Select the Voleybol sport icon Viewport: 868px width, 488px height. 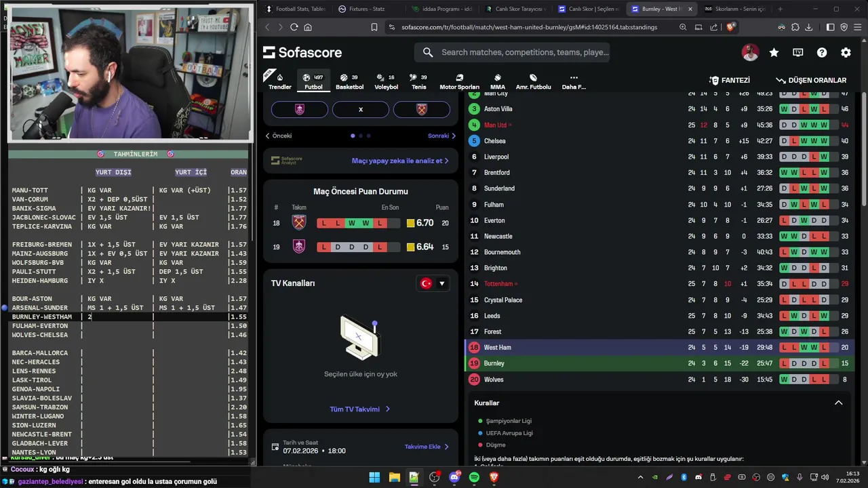(387, 81)
